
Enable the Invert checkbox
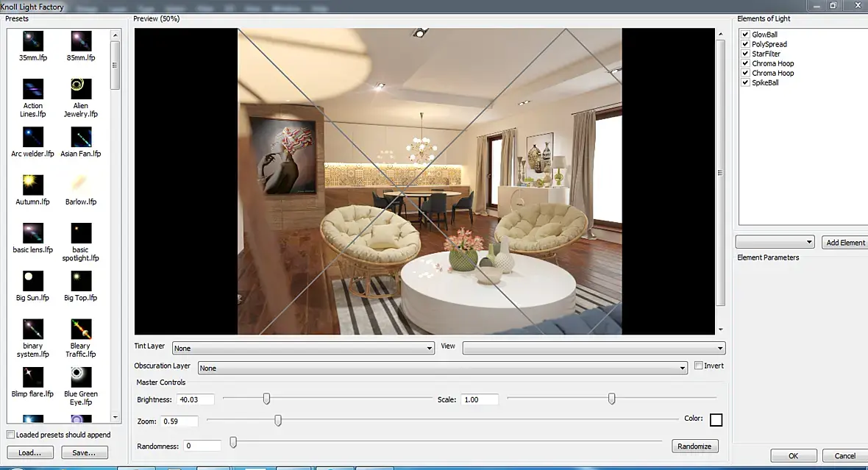tap(699, 366)
